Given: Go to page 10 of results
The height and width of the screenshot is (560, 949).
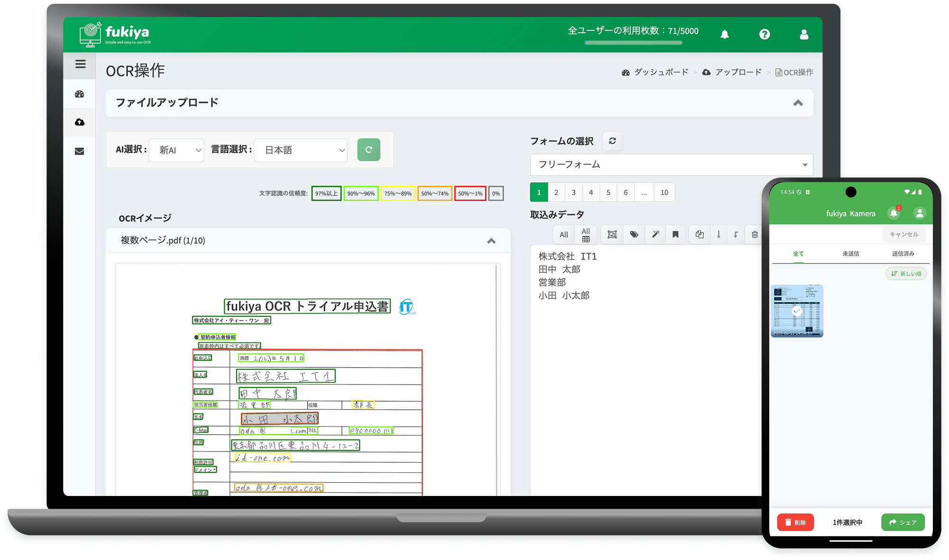Looking at the screenshot, I should click(664, 193).
